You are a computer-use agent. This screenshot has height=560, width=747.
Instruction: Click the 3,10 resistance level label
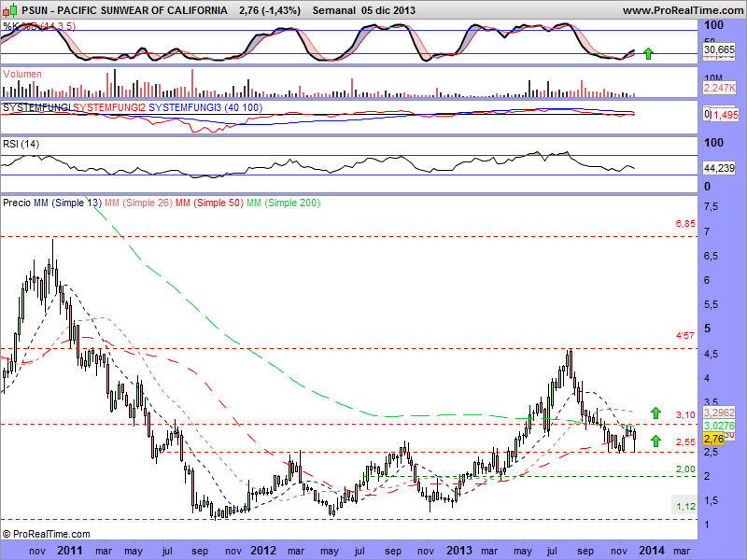coord(685,414)
